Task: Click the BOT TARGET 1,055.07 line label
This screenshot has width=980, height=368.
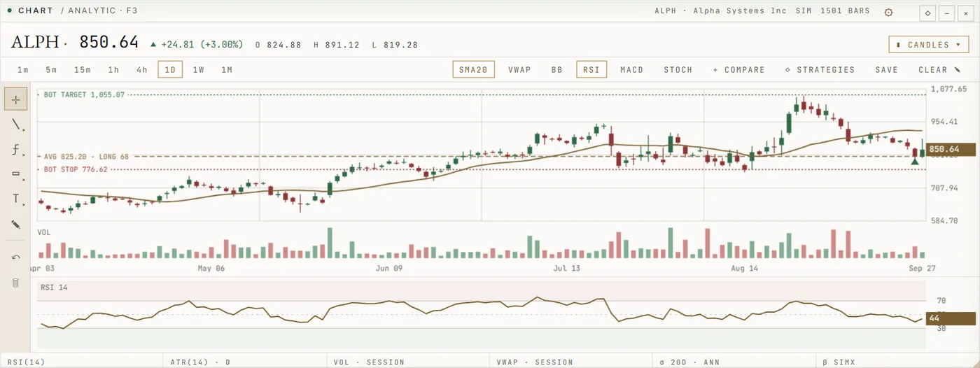Action: [83, 94]
